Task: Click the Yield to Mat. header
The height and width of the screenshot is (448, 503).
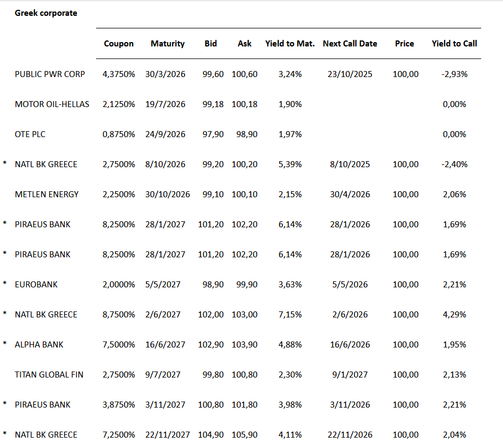Action: [290, 44]
